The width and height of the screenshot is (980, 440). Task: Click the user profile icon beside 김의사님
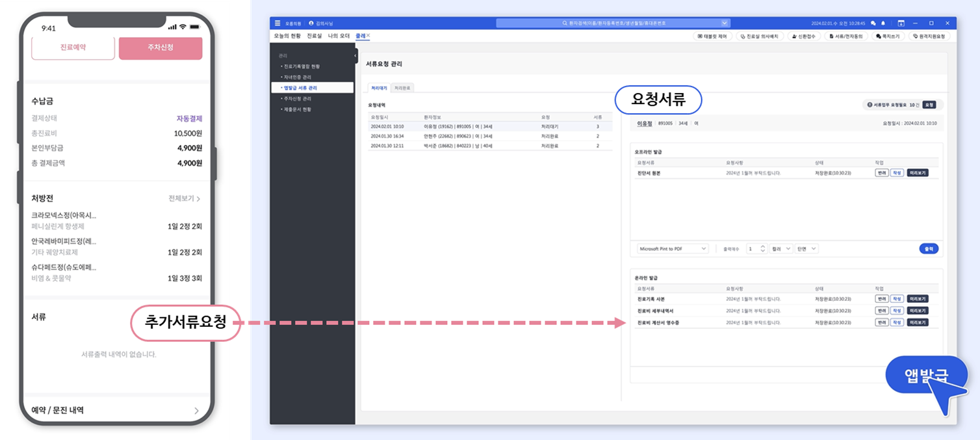coord(311,23)
